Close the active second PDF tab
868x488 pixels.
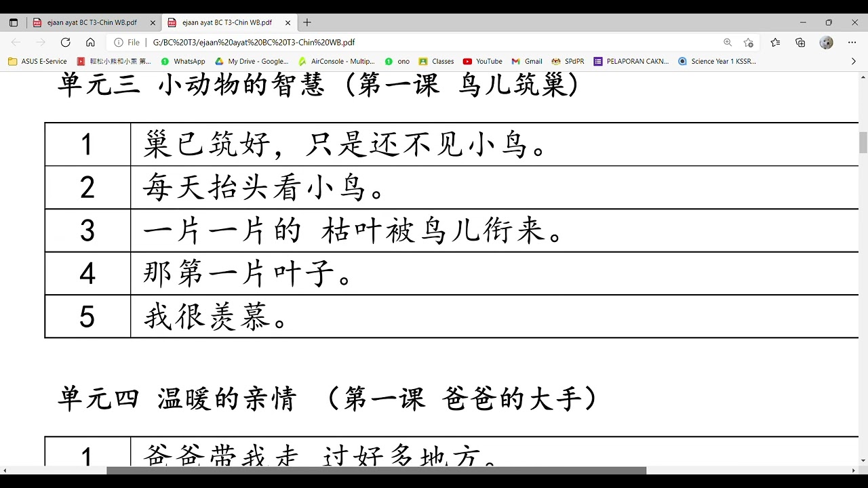(x=288, y=22)
